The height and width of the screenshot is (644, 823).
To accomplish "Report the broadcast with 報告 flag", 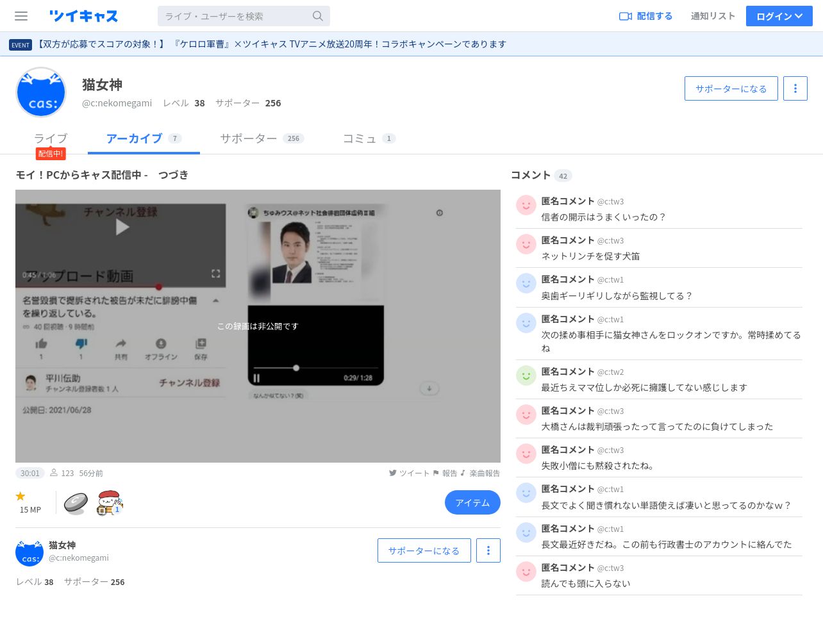I will tap(445, 474).
